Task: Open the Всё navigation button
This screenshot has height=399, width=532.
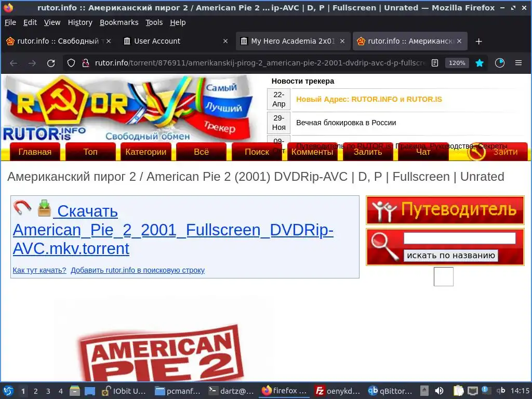Action: click(x=201, y=152)
